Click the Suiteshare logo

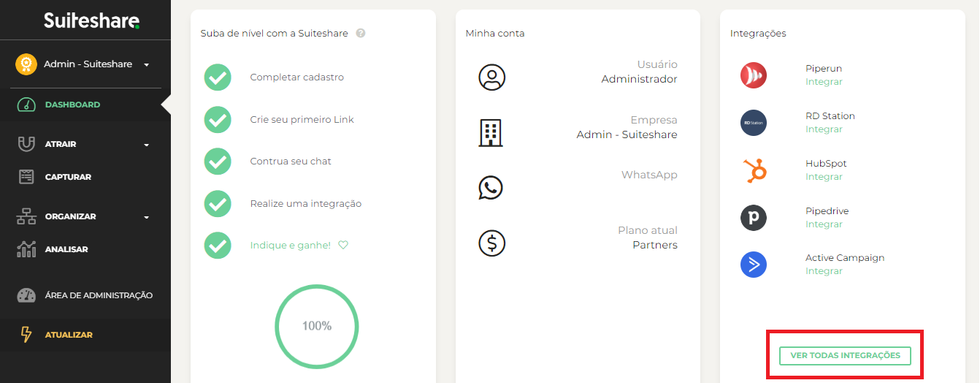click(x=91, y=20)
